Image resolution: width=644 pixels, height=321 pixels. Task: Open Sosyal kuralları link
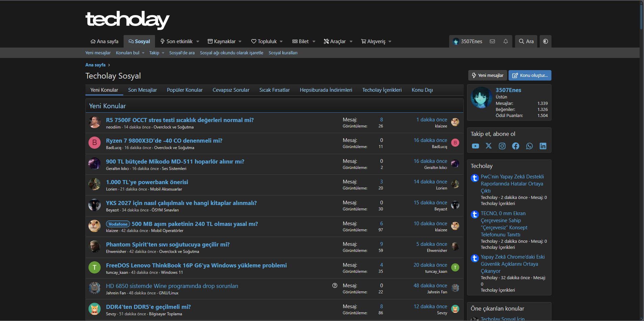pyautogui.click(x=283, y=53)
